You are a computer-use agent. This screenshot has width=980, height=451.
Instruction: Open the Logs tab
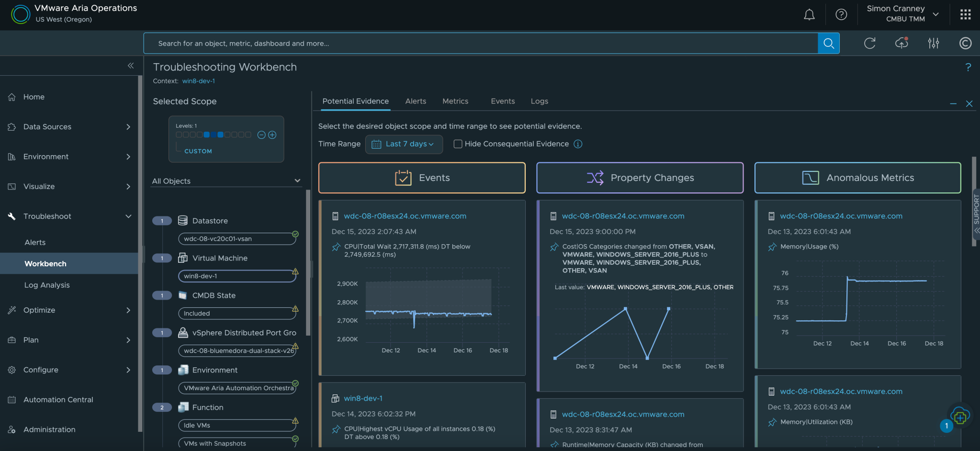539,101
